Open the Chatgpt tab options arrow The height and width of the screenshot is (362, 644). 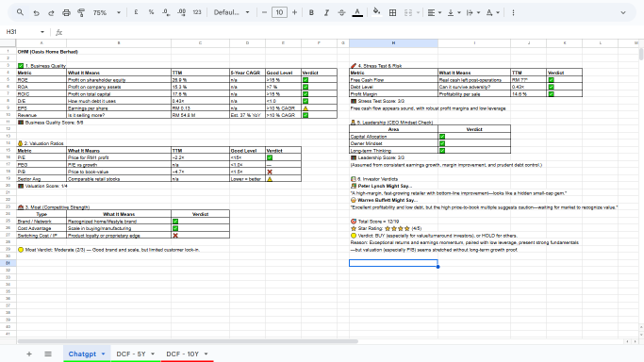coord(103,354)
